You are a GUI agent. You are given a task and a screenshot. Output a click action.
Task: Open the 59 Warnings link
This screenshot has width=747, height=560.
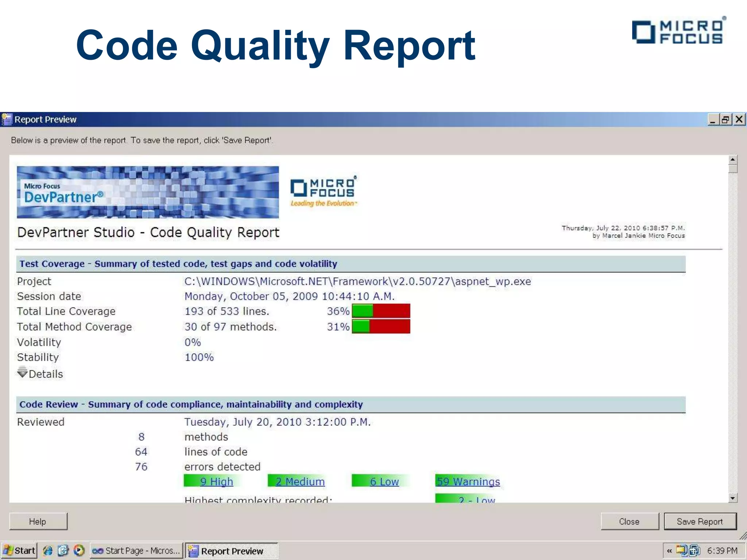(x=468, y=481)
